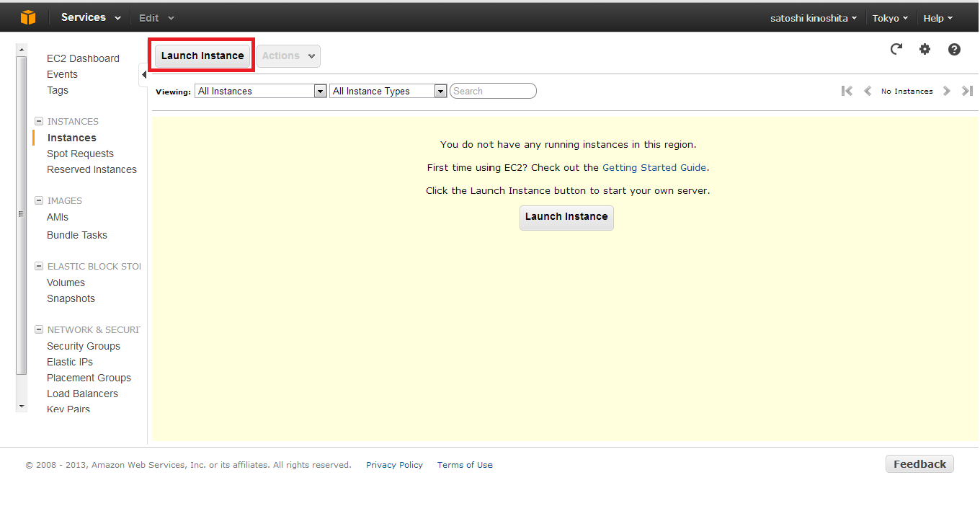980x506 pixels.
Task: Open Spot Requests in the sidebar
Action: point(80,154)
